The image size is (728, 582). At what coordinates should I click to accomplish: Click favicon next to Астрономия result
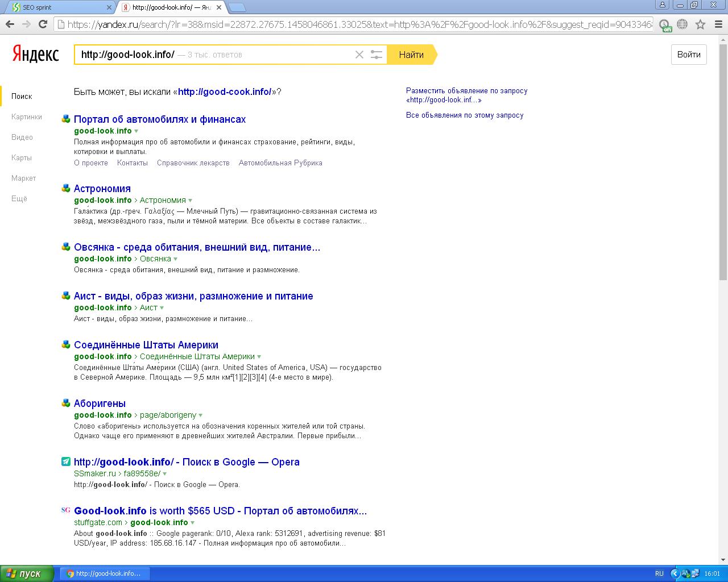(66, 188)
